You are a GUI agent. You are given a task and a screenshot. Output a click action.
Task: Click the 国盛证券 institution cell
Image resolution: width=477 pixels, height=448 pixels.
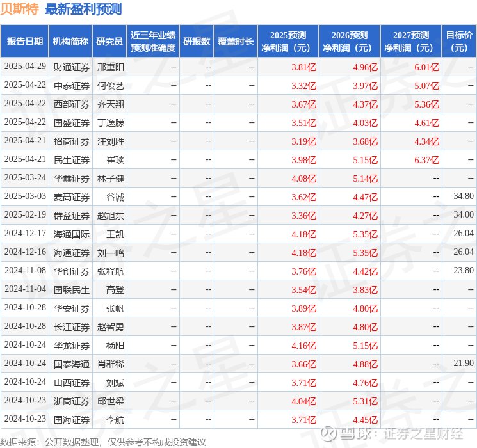[x=72, y=123]
